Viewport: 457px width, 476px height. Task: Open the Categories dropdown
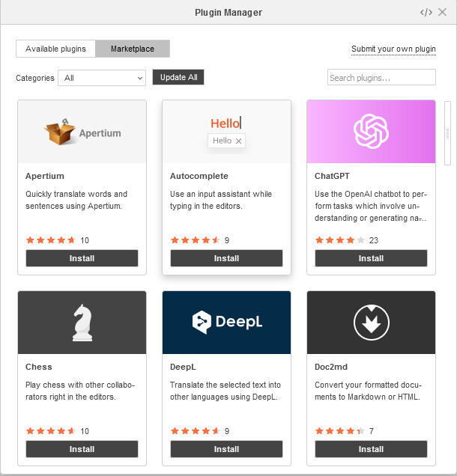(102, 78)
